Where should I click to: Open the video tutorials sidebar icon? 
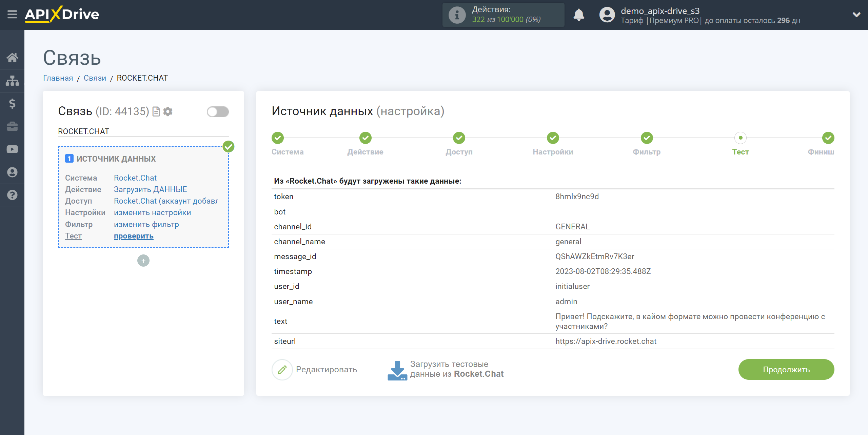(x=12, y=149)
